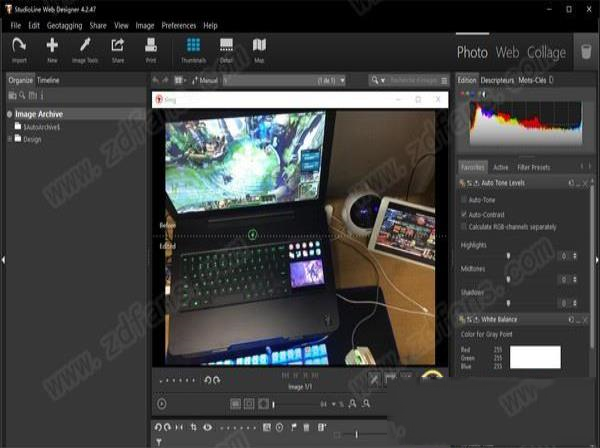Uncheck the Auto-Contrast checkbox
Image resolution: width=600 pixels, height=448 pixels.
pyautogui.click(x=463, y=214)
